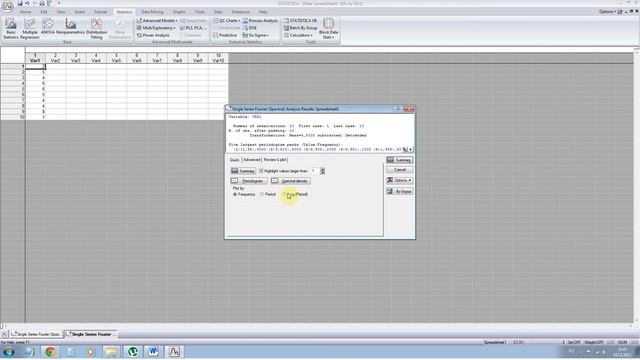Click the Periodogram button

coord(249,181)
